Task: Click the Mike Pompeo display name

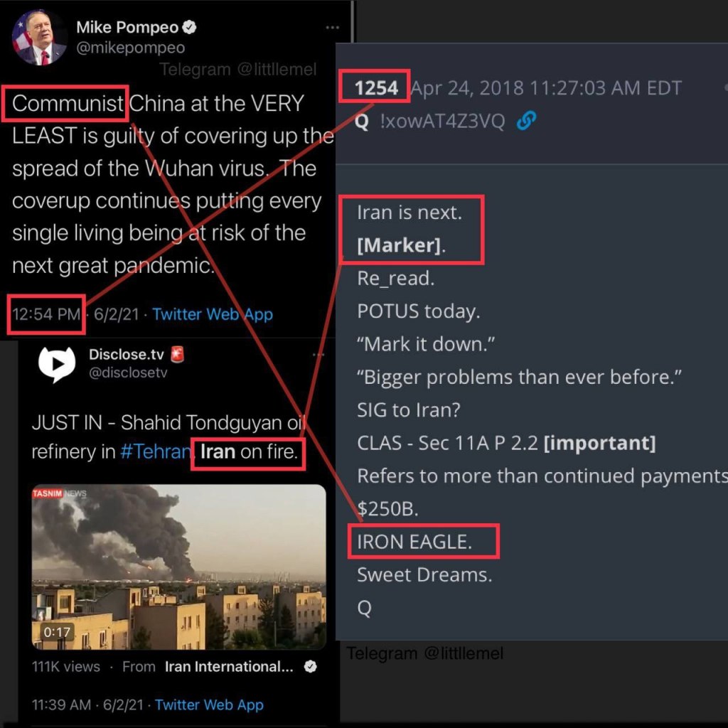Action: coord(127,28)
